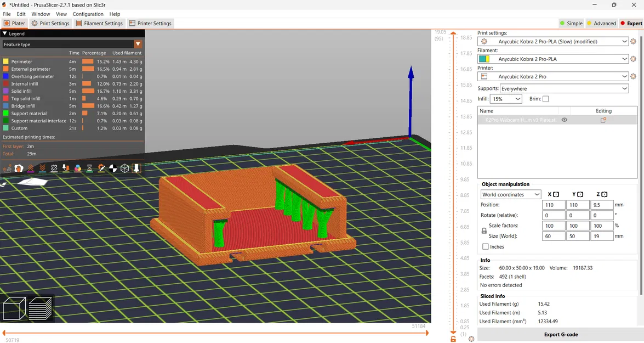Switch to the Filament Settings tab
This screenshot has width=644, height=343.
(x=99, y=24)
